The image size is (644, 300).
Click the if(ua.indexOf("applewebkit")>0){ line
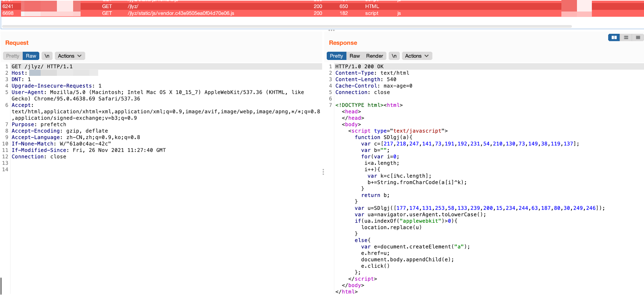pyautogui.click(x=406, y=221)
